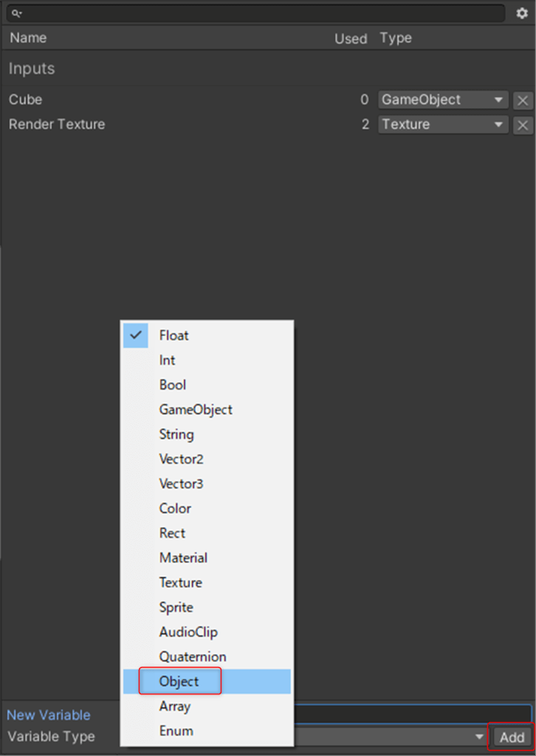
Task: Pick AudioClip from the menu
Action: 188,632
